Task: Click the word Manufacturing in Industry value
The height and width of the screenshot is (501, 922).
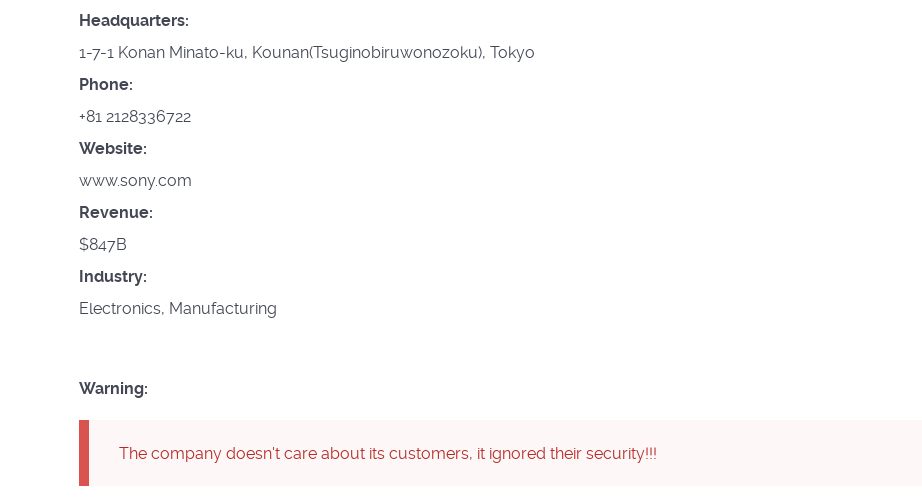Action: point(223,309)
